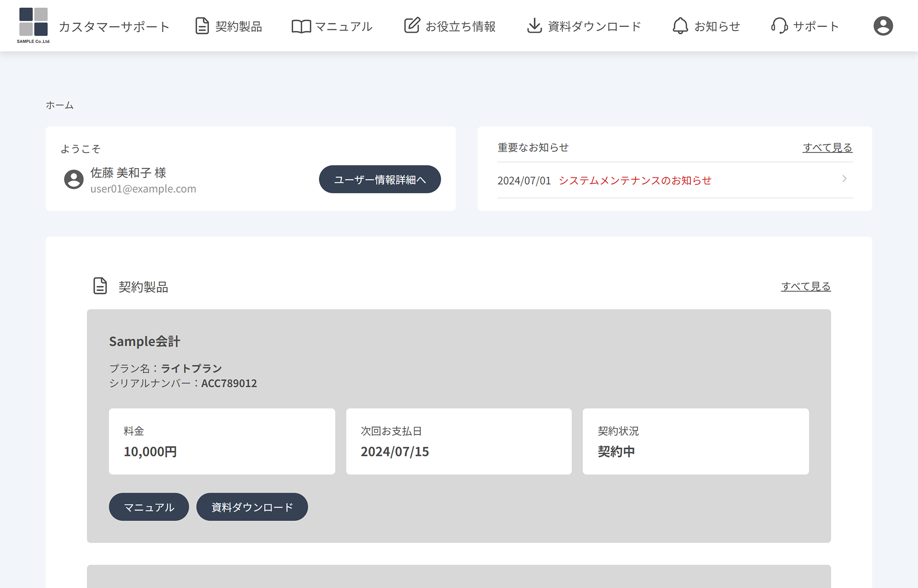Click the マニュアル button in Sample会計 card

coord(149,507)
